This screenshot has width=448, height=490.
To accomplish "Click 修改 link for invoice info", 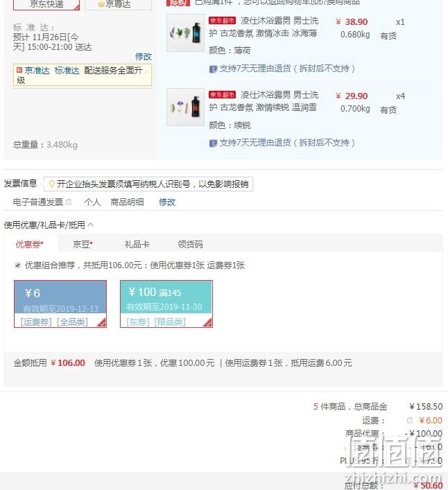I will [x=167, y=202].
